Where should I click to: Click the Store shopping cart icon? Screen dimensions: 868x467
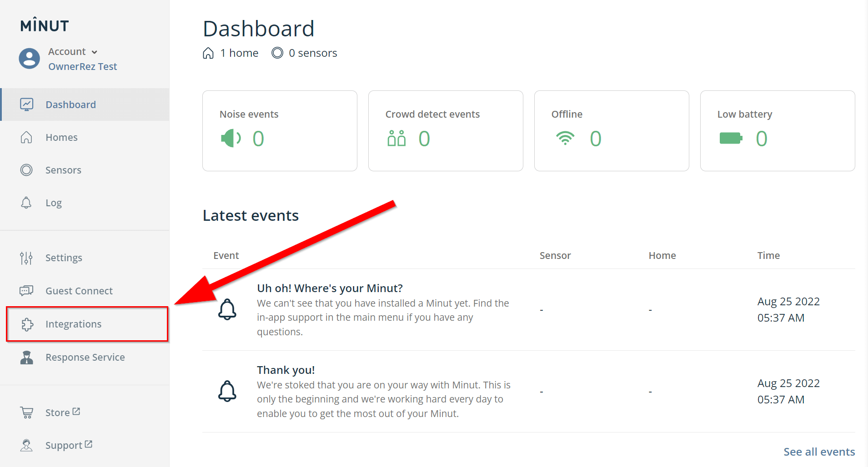click(x=27, y=412)
